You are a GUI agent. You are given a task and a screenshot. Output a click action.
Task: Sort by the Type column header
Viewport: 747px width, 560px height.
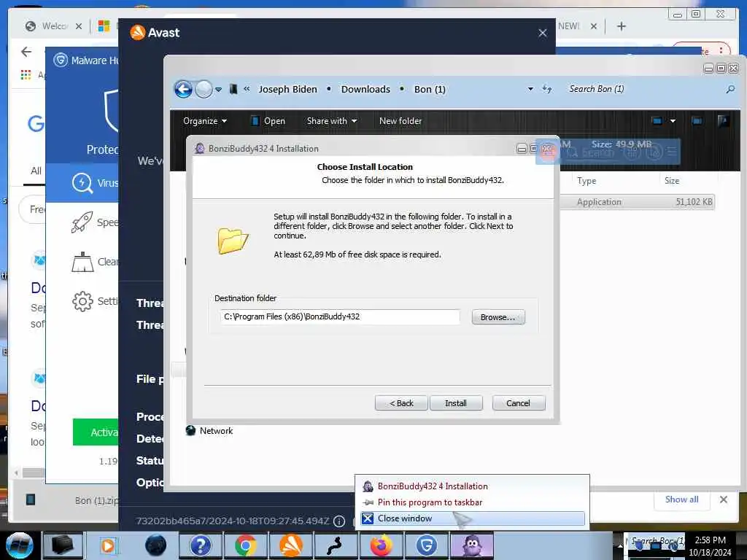pos(587,181)
